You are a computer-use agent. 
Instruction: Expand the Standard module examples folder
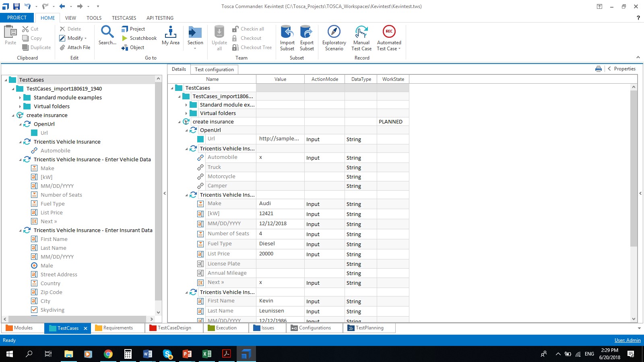(x=20, y=98)
